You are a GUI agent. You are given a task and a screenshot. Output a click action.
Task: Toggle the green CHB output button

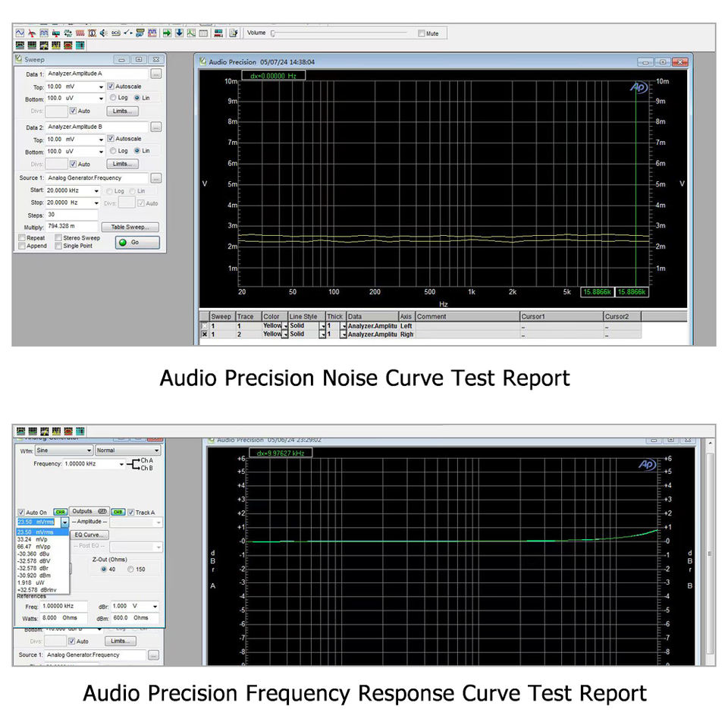coord(118,512)
